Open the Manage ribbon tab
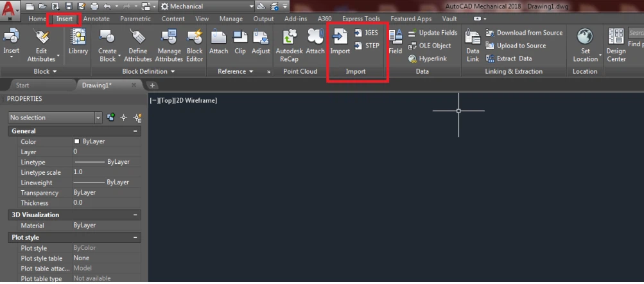The image size is (644, 284). 231,19
